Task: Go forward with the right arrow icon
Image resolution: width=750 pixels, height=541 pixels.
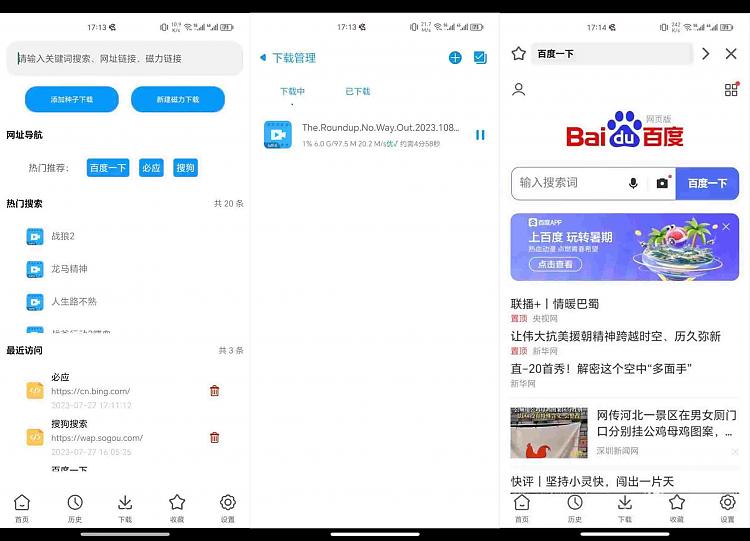Action: [706, 54]
